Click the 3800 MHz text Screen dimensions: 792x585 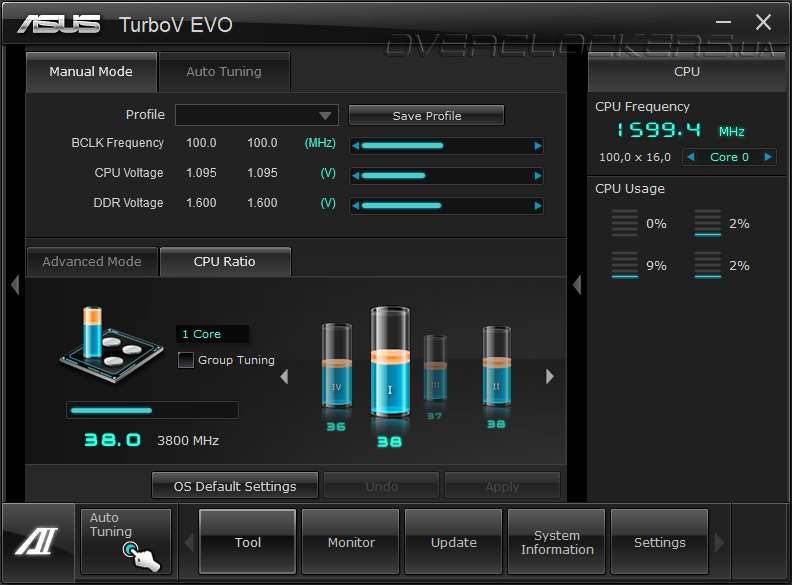(188, 441)
